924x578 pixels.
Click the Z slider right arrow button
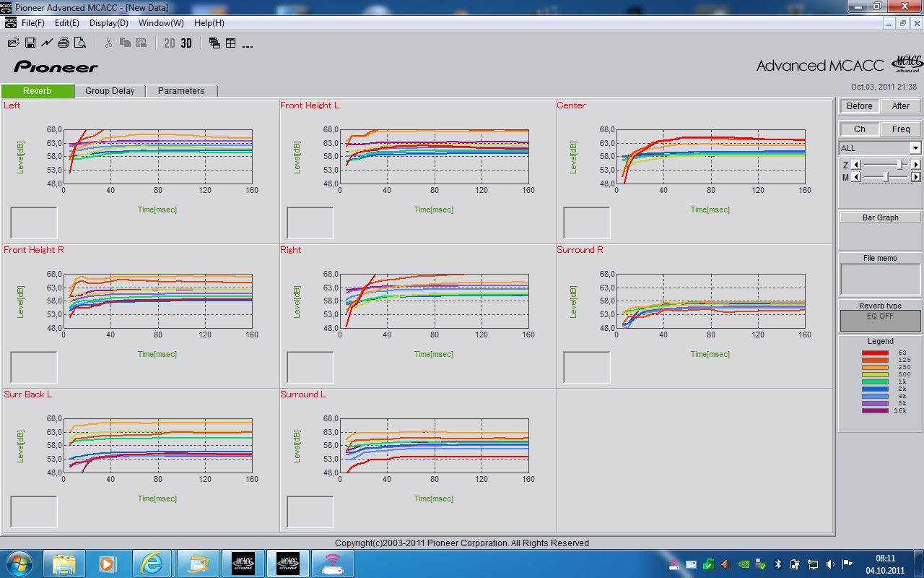click(916, 165)
